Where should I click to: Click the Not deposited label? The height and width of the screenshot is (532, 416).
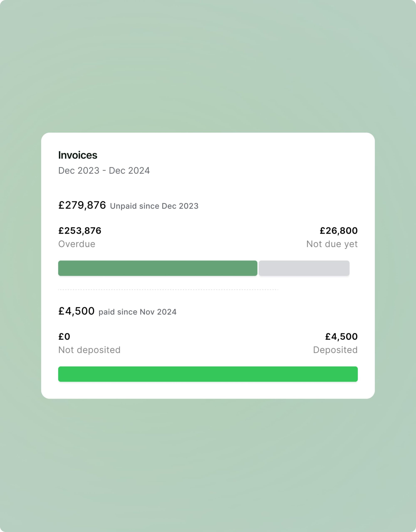click(89, 350)
